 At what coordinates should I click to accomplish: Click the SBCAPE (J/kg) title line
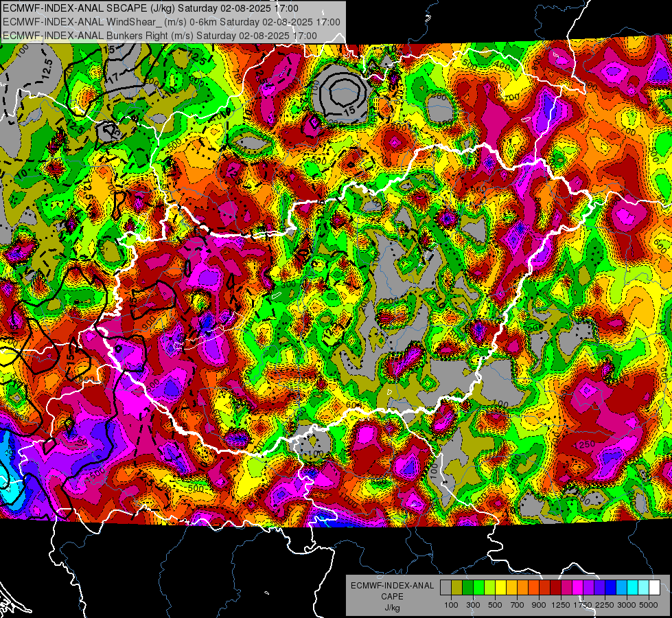(150, 8)
